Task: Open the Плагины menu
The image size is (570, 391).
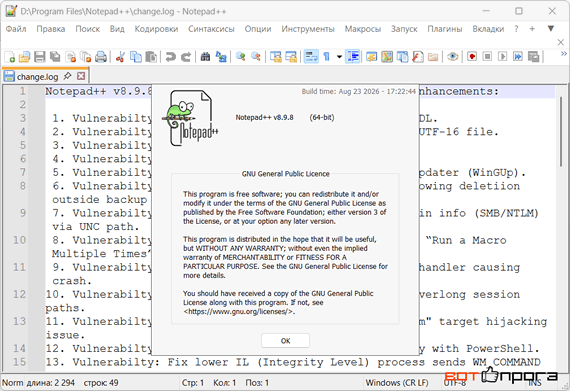Action: click(x=445, y=29)
